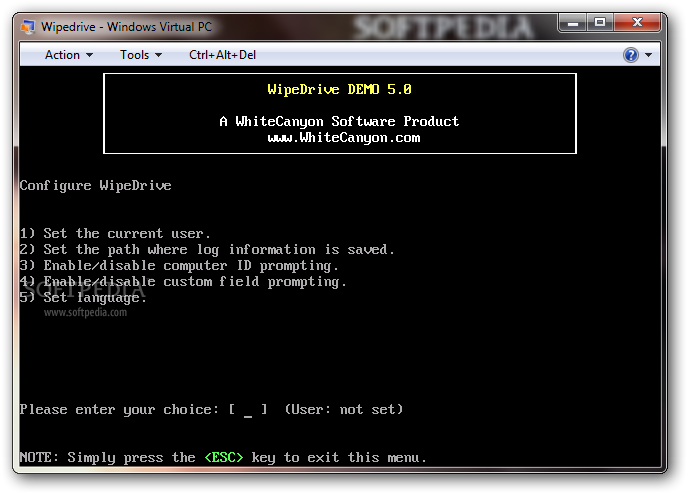Close the Wipedrive Virtual PC window

pos(637,22)
